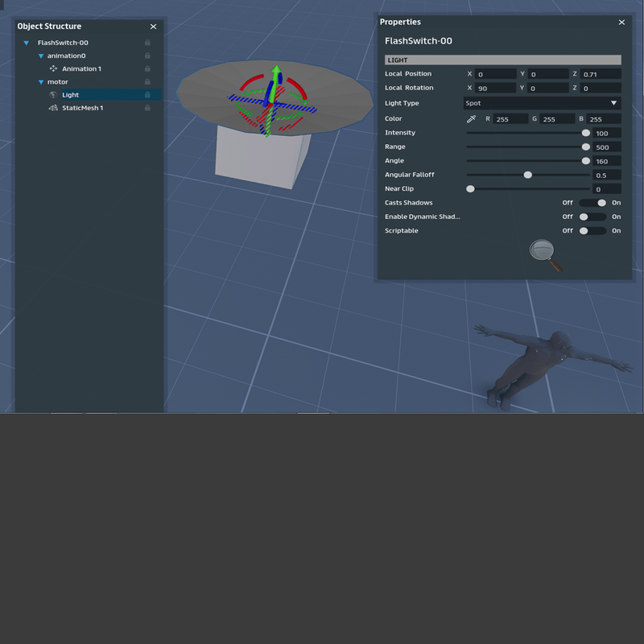Enable the Dynamic Shadows toggle
This screenshot has height=644, width=644.
coord(593,217)
